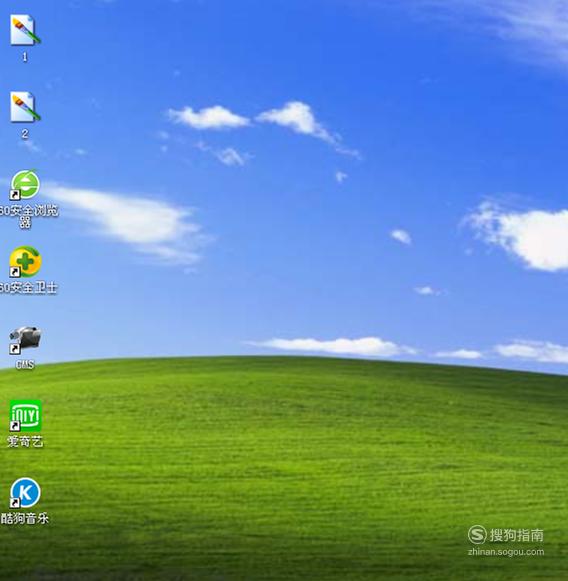Select the CMS camera shortcut icon
This screenshot has width=568, height=581.
(x=25, y=340)
